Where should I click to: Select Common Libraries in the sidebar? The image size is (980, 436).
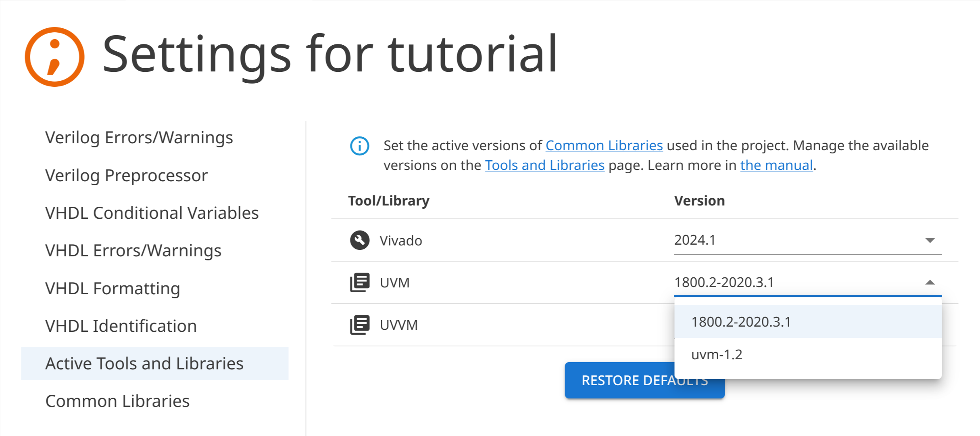click(x=117, y=401)
